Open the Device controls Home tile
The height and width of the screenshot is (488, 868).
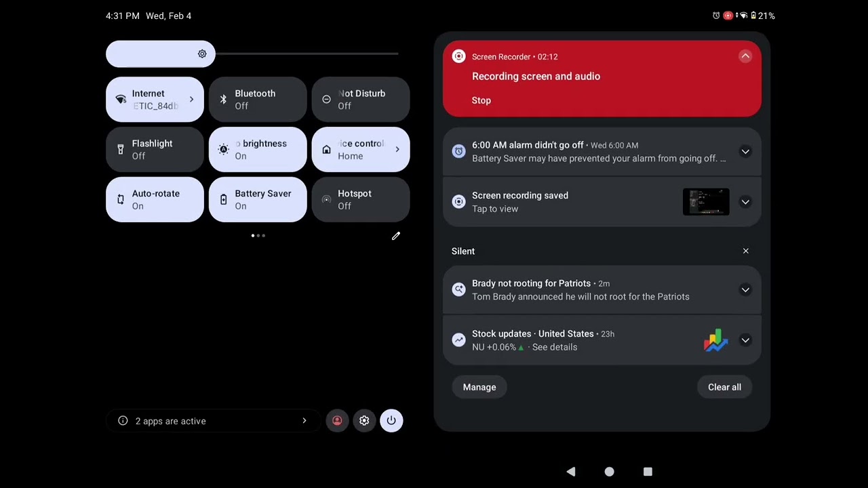click(x=361, y=150)
